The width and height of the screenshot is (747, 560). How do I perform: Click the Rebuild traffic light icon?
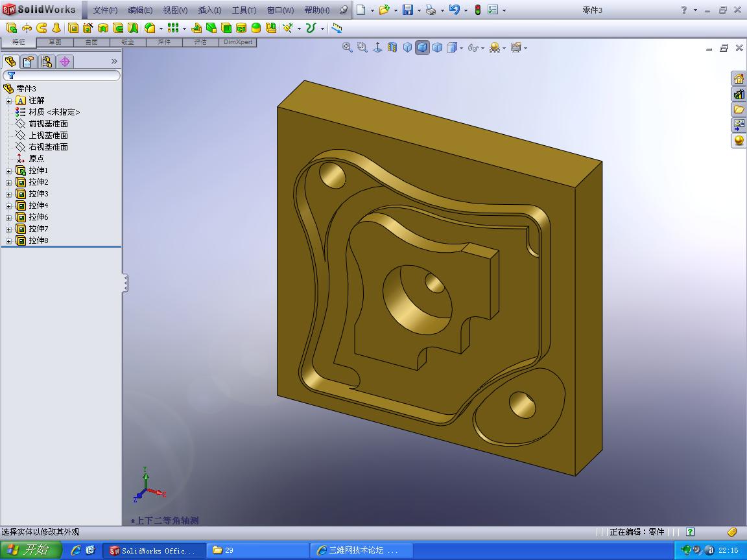click(477, 10)
